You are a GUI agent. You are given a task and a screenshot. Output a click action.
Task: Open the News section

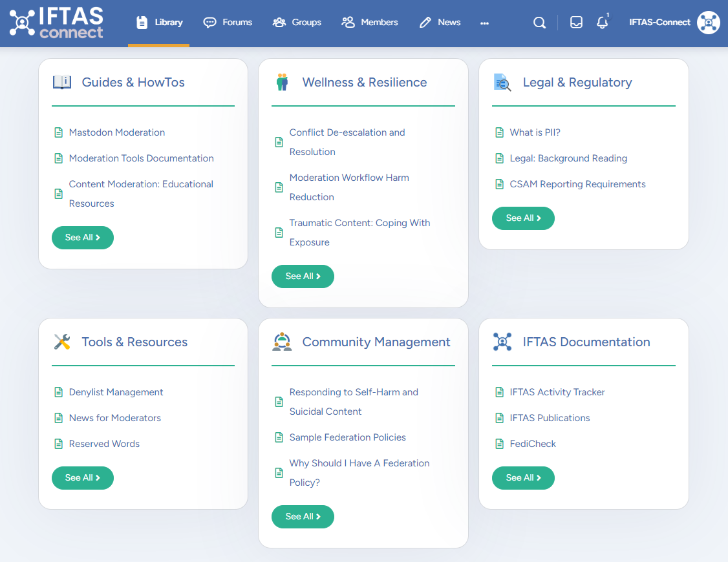[x=440, y=22]
